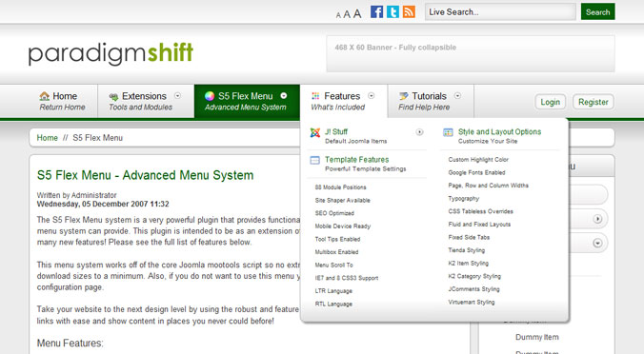Open Fluid and Fixed Layouts link

479,225
